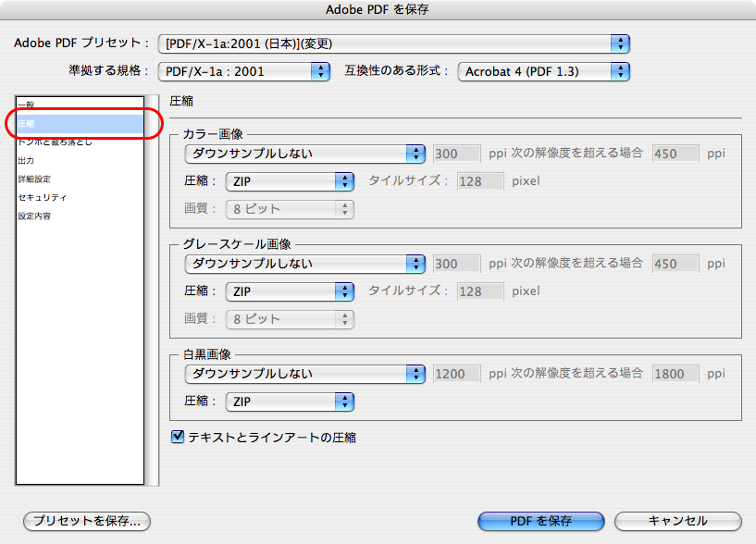This screenshot has width=756, height=544.
Task: Select セキュリティ in the category list
Action: [x=80, y=197]
